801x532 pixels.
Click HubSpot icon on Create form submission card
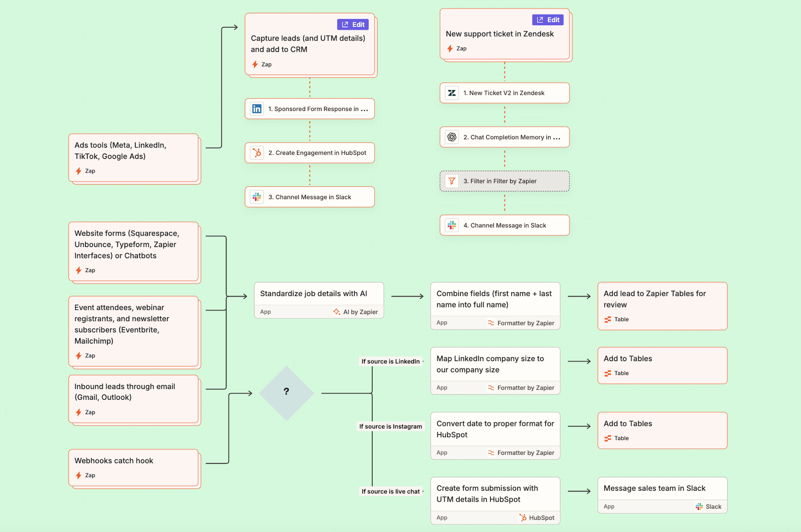click(523, 517)
